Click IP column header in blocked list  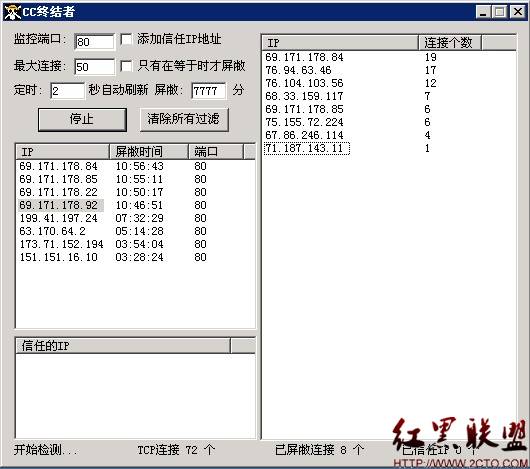(63, 152)
